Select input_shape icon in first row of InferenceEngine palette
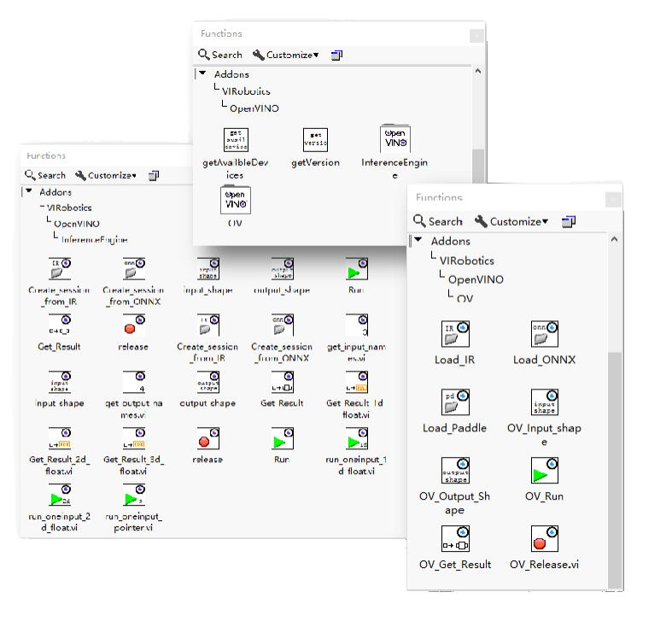672x639 pixels. [208, 269]
